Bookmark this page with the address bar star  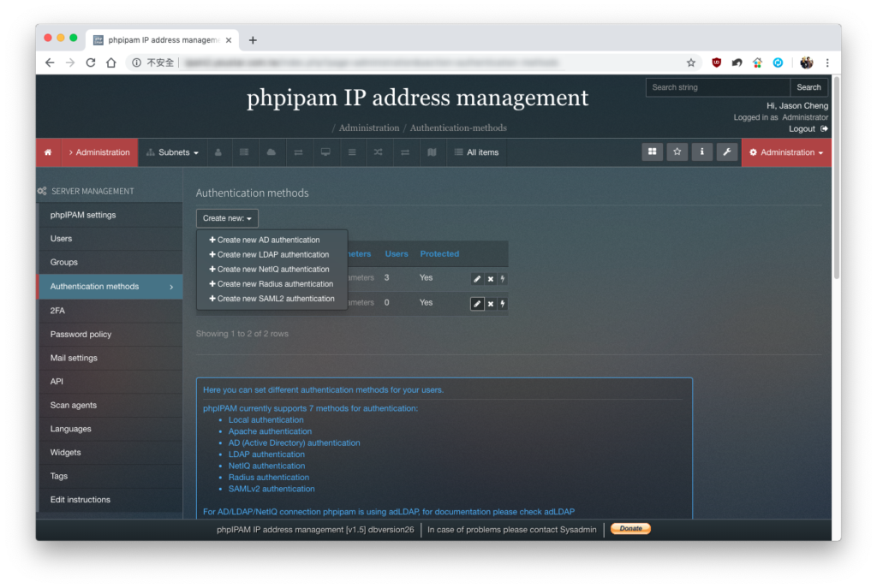coord(691,62)
